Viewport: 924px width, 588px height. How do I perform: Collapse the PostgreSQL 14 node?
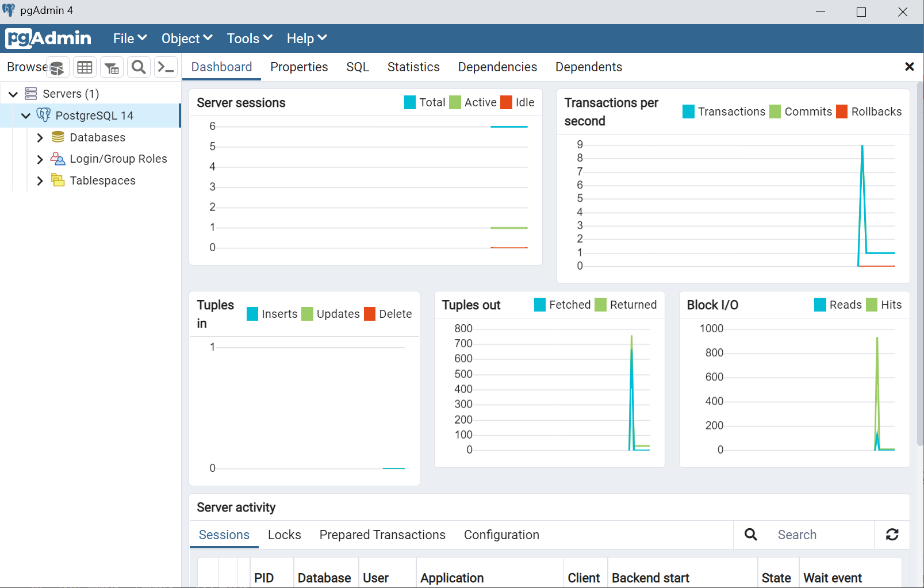pos(26,116)
